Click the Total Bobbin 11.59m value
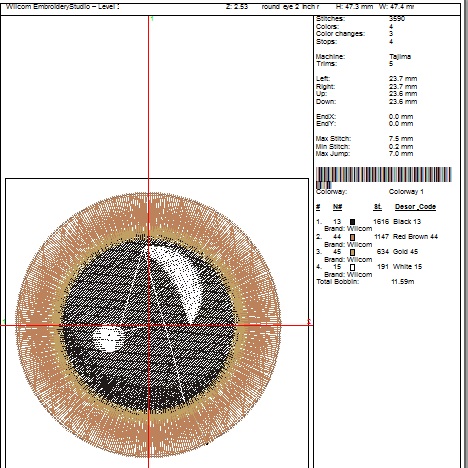The width and height of the screenshot is (468, 468). tap(402, 282)
